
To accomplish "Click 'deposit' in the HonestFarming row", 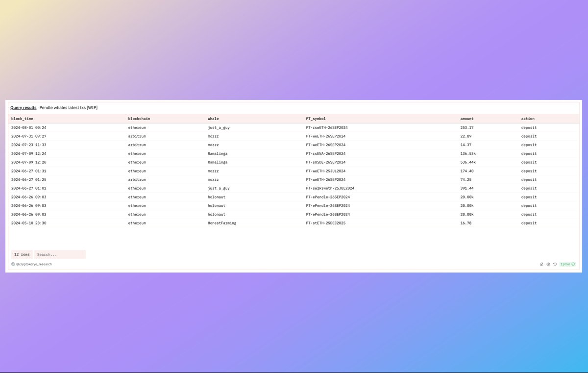I will [x=529, y=223].
